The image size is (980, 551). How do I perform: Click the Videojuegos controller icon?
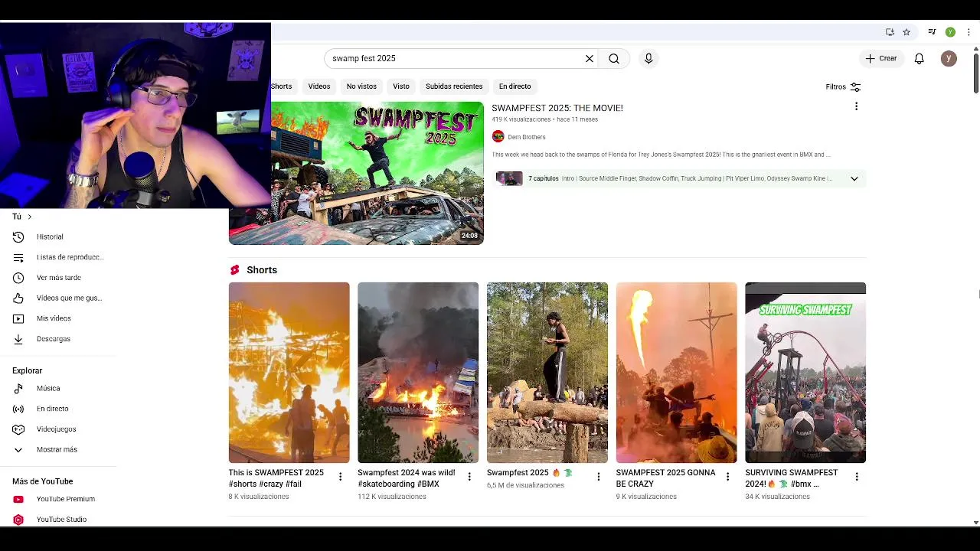(x=18, y=429)
